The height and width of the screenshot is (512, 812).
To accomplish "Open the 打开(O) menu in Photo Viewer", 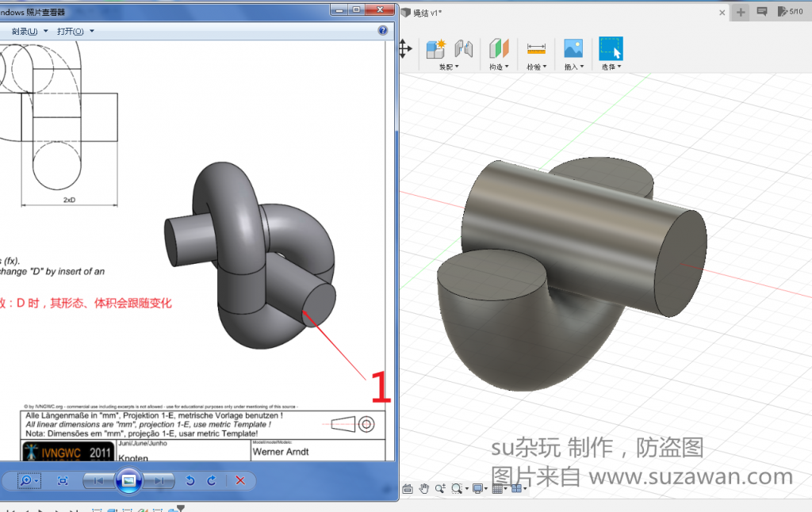I will point(75,31).
